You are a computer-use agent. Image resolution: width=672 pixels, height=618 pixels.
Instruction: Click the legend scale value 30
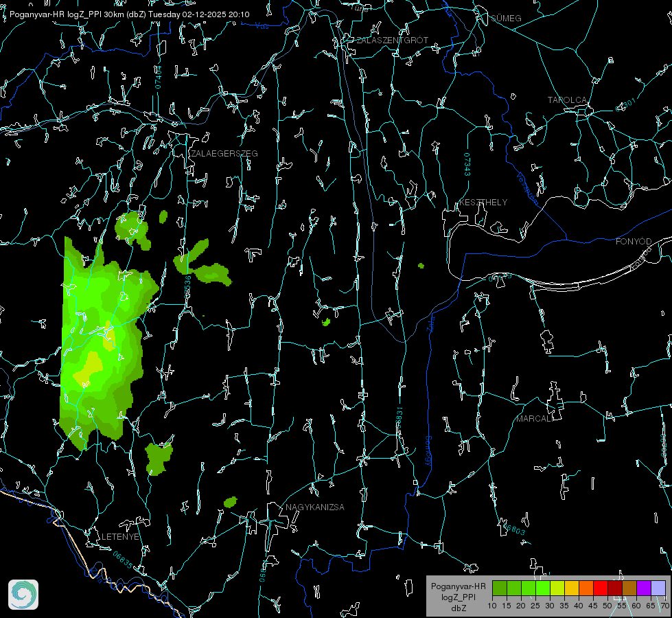549,606
